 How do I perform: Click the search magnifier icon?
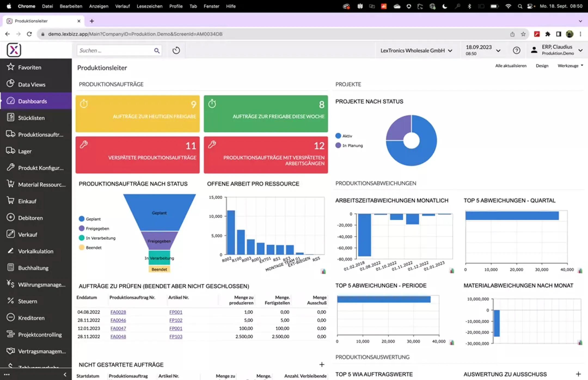click(x=157, y=51)
